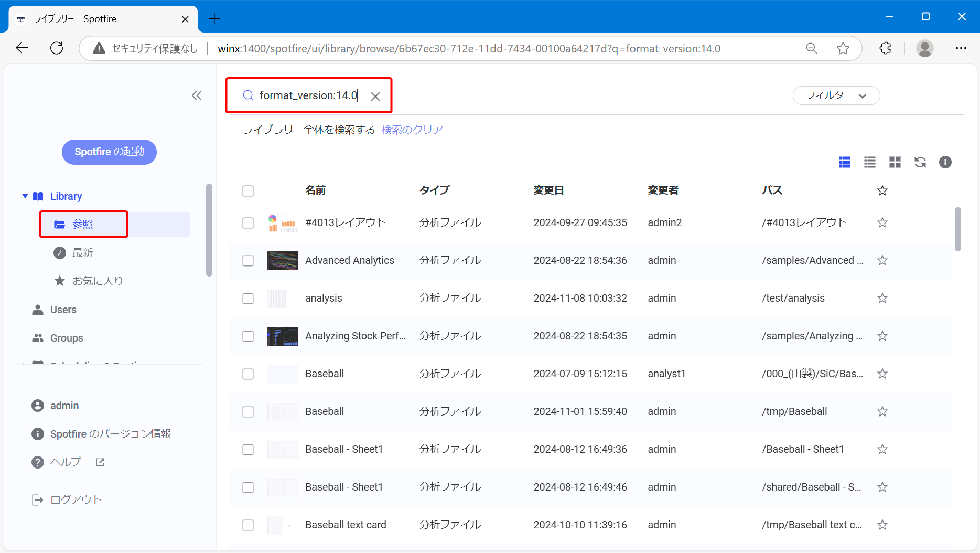Check the Advanced Analytics row checkbox

[x=248, y=261]
